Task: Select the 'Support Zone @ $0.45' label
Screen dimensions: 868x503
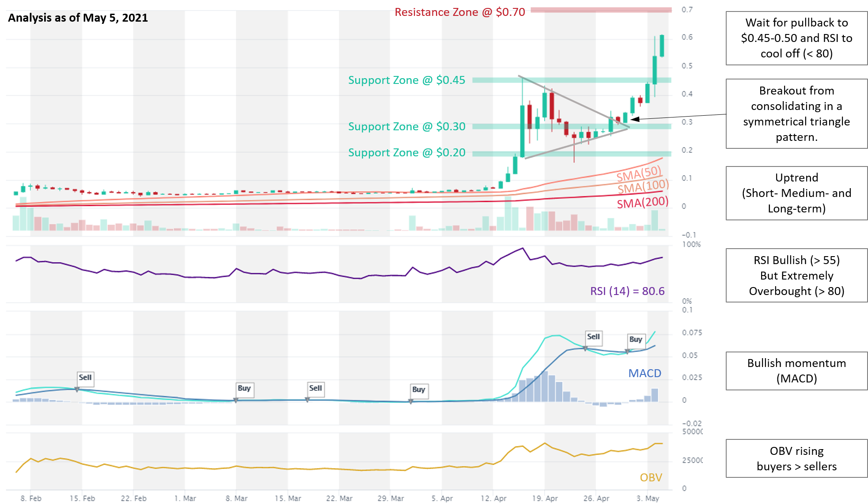Action: (x=406, y=80)
